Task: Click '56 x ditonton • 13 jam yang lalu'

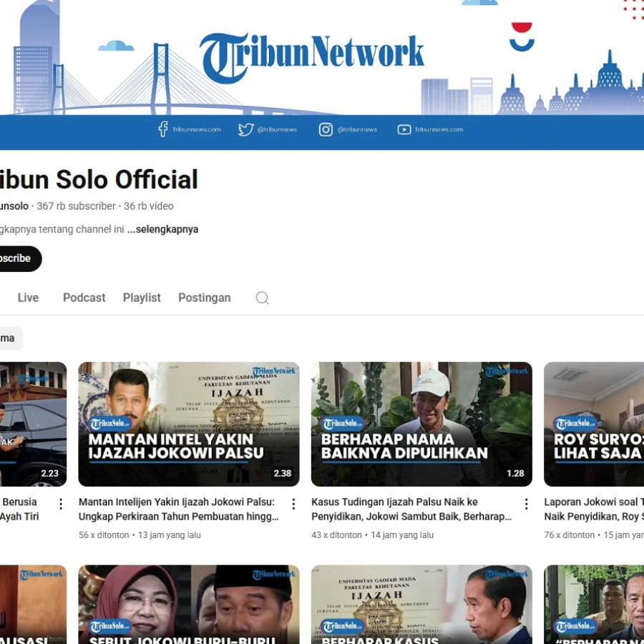Action: click(x=140, y=535)
